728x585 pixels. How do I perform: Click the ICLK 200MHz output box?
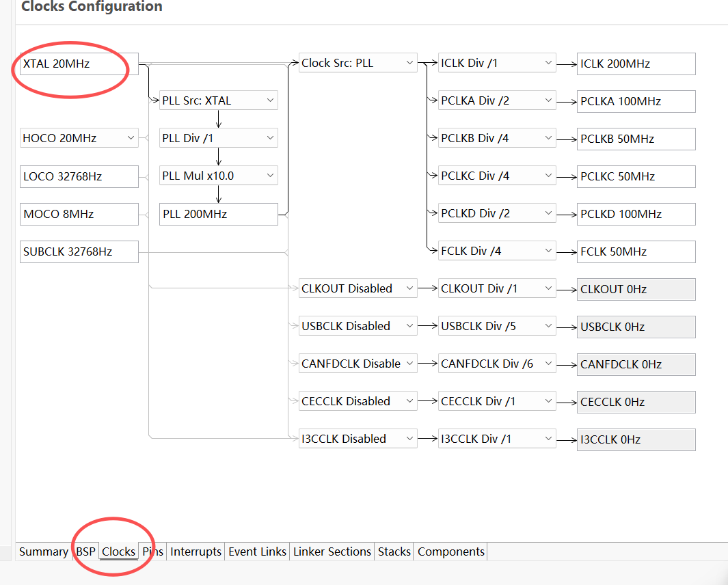point(636,64)
